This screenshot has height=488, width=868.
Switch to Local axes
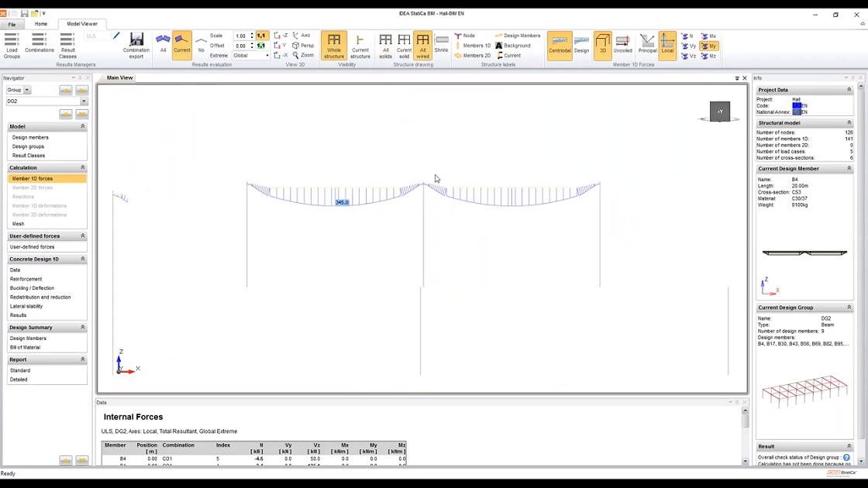click(x=667, y=45)
